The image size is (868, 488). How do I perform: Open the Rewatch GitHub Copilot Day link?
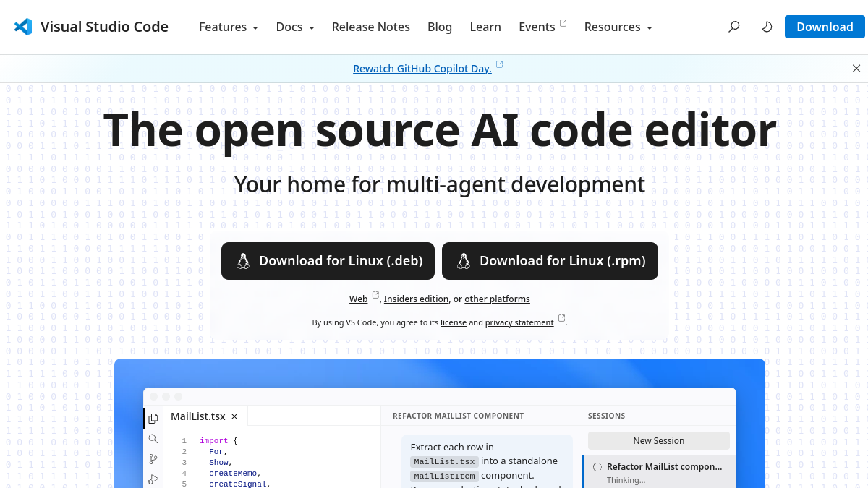pyautogui.click(x=422, y=69)
